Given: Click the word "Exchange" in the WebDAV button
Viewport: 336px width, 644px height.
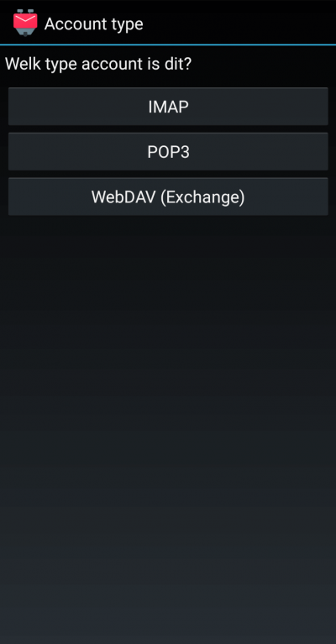Looking at the screenshot, I should [202, 197].
